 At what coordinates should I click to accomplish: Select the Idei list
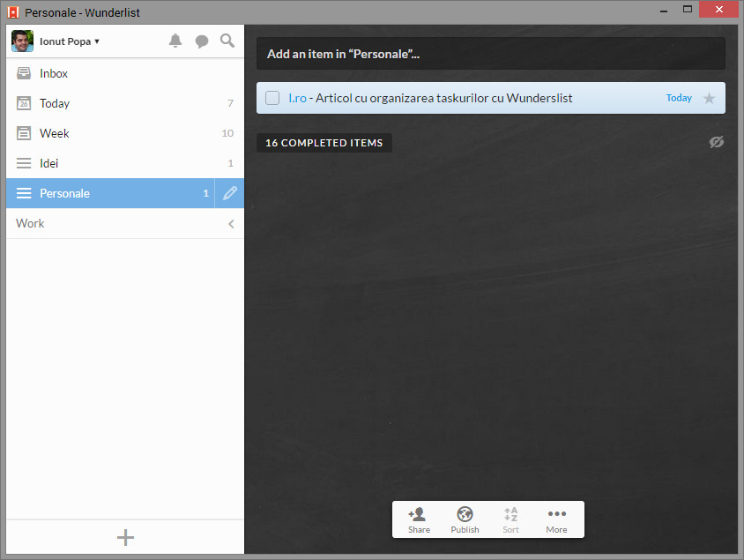pos(125,163)
